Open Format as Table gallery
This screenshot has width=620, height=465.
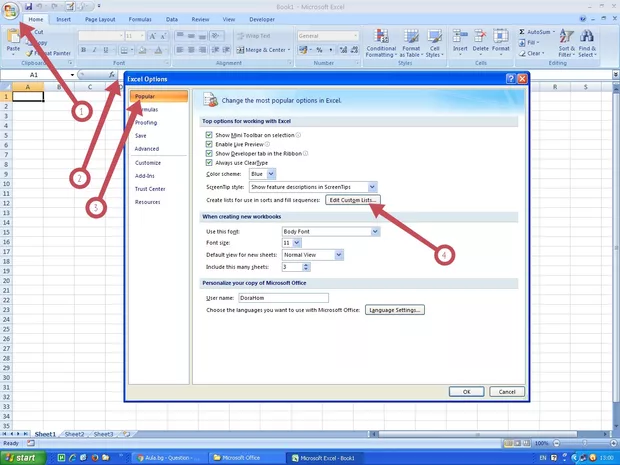tap(411, 43)
